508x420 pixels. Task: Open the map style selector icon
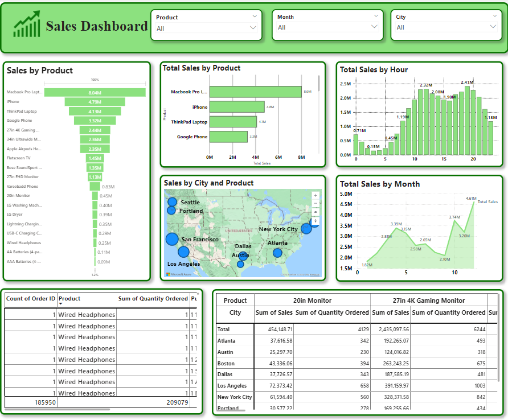tap(316, 212)
